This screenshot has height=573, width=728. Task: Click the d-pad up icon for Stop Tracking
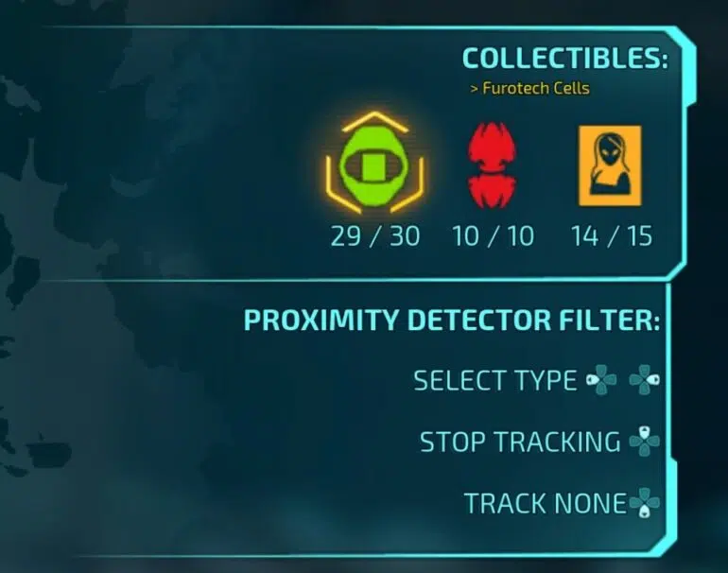pyautogui.click(x=645, y=442)
